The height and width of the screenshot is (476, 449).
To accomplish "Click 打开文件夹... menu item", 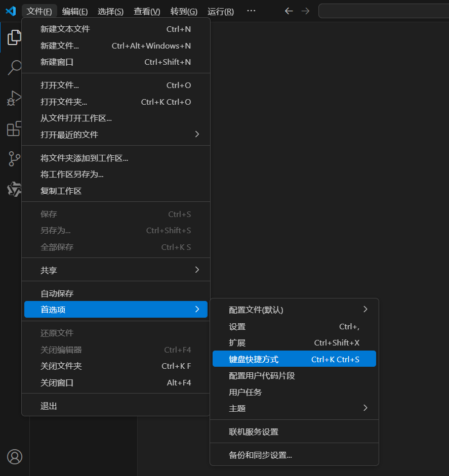I will tap(64, 102).
